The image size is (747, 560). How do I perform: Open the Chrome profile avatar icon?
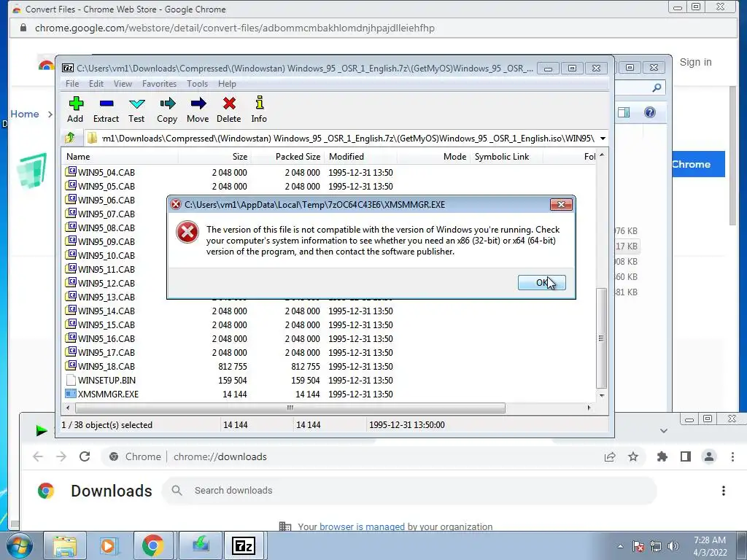pyautogui.click(x=709, y=456)
